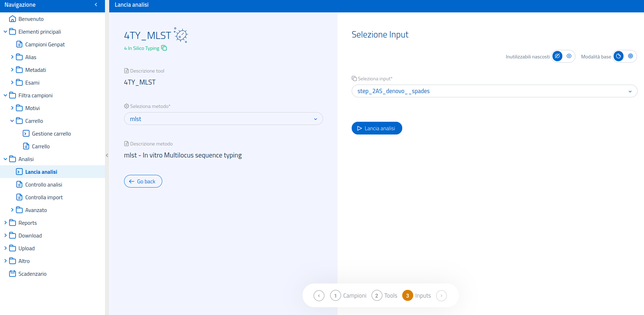Click the Benvenuto home icon
The image size is (644, 315).
pos(12,19)
